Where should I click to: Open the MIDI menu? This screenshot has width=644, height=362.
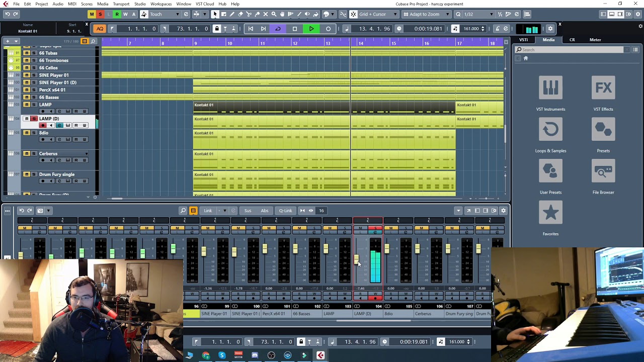(x=72, y=4)
